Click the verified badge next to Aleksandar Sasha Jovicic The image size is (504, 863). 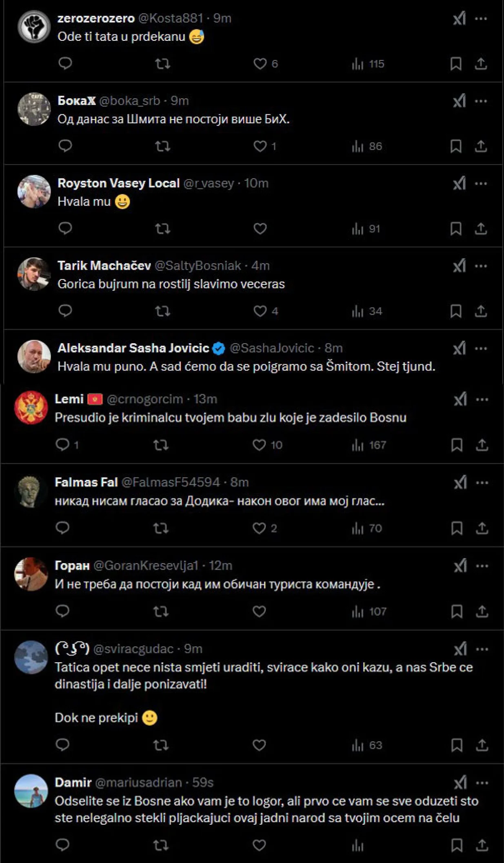(x=219, y=348)
